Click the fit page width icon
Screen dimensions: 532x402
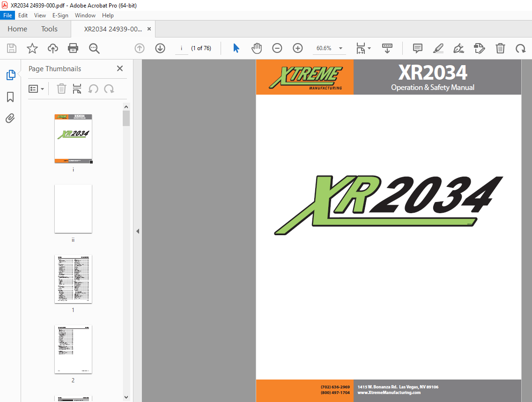(x=361, y=48)
